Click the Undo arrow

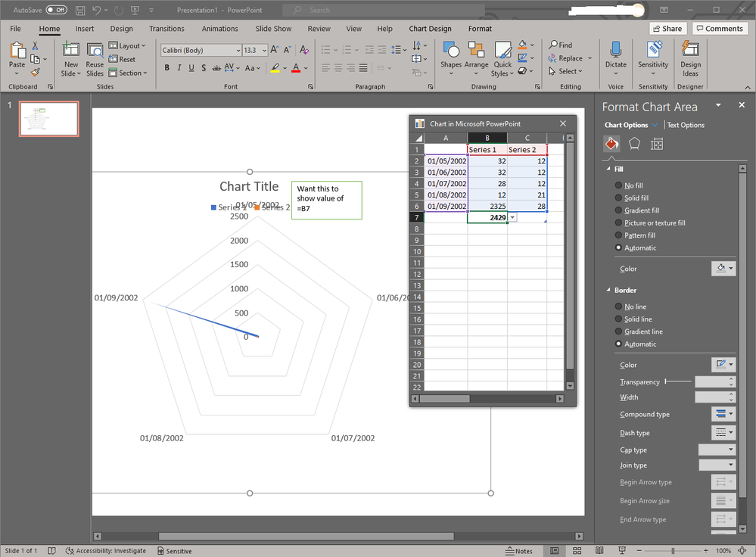pyautogui.click(x=96, y=10)
